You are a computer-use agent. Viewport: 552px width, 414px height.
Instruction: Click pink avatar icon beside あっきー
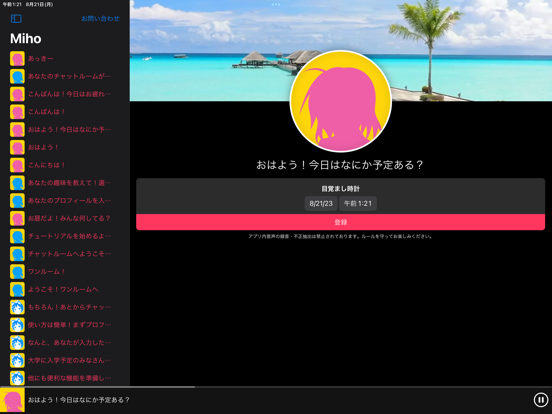(x=17, y=58)
